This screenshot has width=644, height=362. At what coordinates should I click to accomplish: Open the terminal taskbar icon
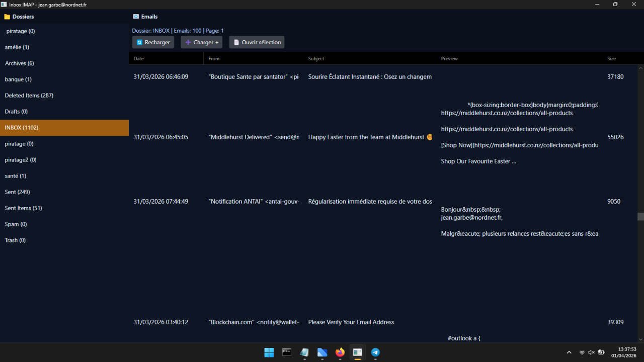[x=287, y=352]
